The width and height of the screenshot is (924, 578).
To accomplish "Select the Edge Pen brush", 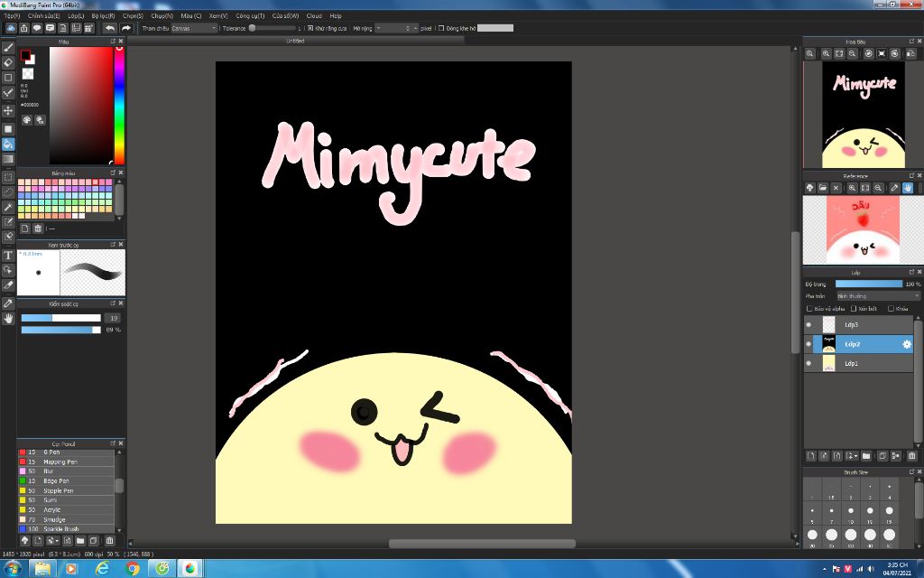I will pos(66,480).
